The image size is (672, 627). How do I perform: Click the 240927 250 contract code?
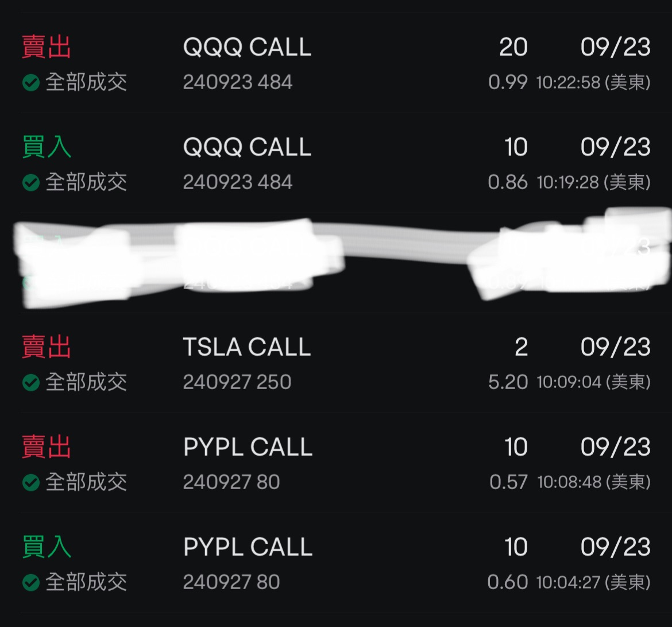click(x=237, y=382)
